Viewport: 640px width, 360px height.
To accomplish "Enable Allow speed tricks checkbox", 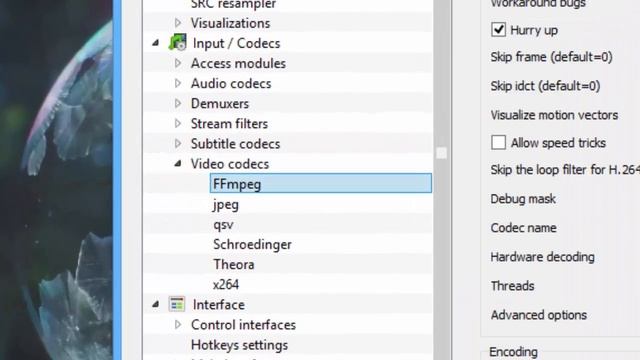I will tap(498, 142).
